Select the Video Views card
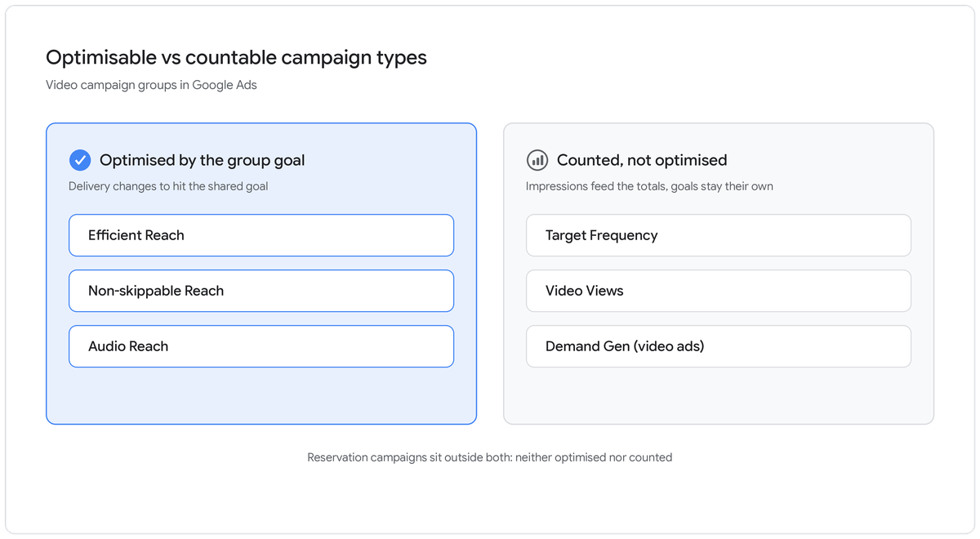The width and height of the screenshot is (980, 539). (x=719, y=291)
